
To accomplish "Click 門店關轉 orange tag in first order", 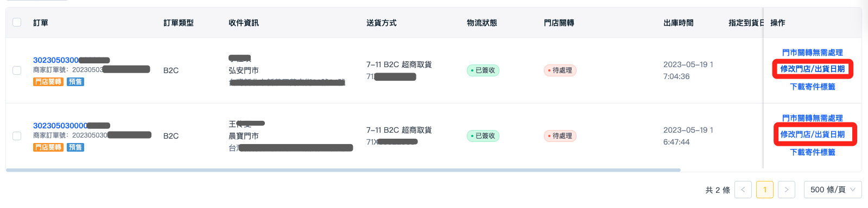I will click(x=48, y=82).
